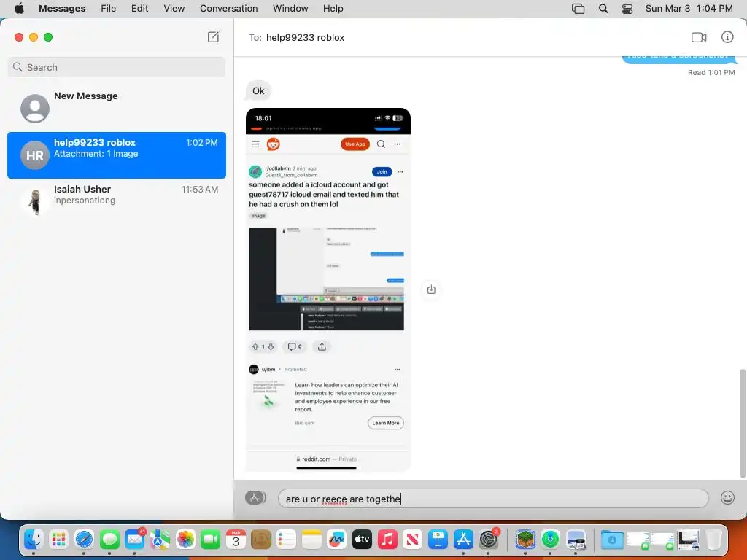This screenshot has width=747, height=560.
Task: Open Finder from the Dock
Action: [34, 539]
